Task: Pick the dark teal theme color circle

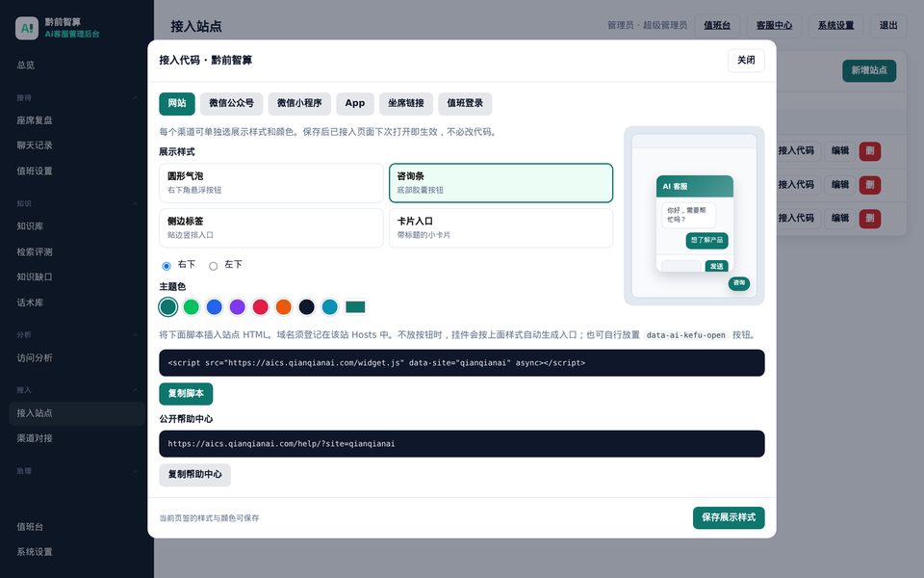Action: pyautogui.click(x=167, y=306)
